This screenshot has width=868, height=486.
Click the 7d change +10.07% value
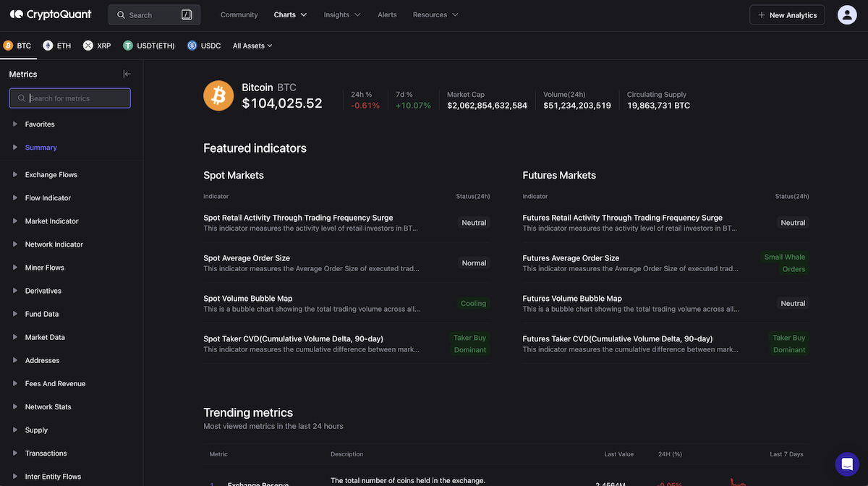pos(413,106)
